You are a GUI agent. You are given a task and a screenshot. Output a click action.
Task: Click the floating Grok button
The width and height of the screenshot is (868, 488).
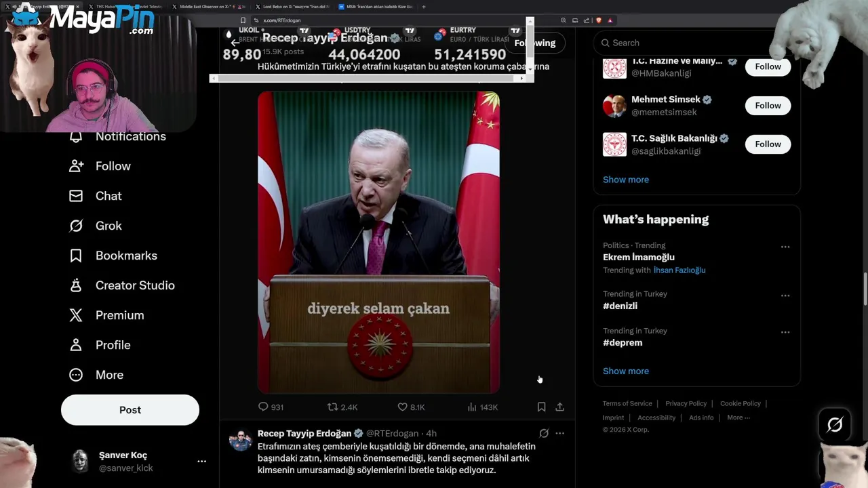835,425
